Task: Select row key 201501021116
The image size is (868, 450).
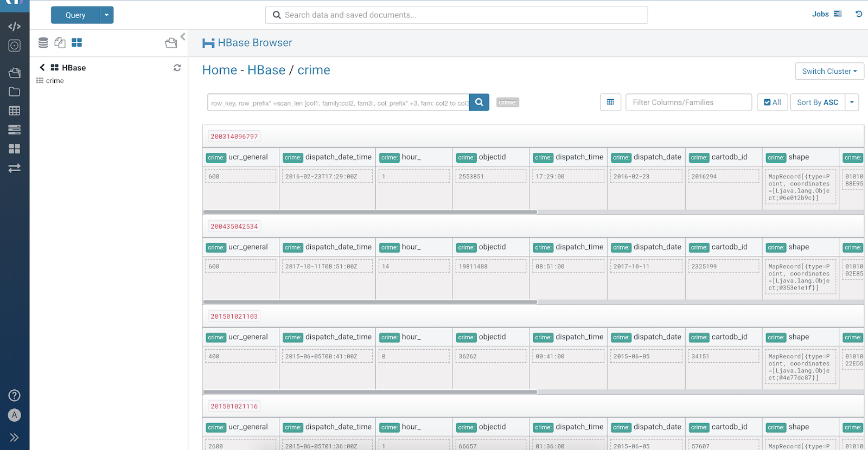Action: (x=234, y=407)
